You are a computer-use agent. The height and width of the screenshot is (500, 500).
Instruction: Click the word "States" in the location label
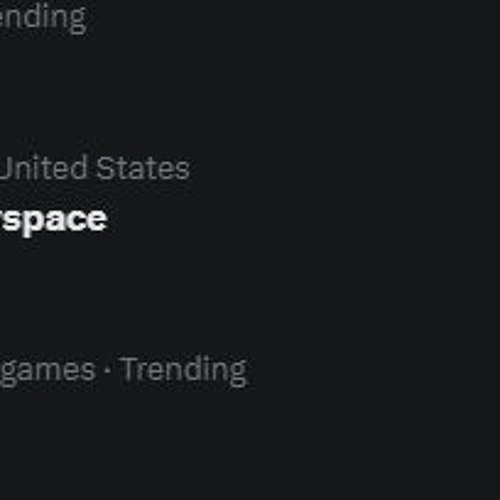click(143, 168)
